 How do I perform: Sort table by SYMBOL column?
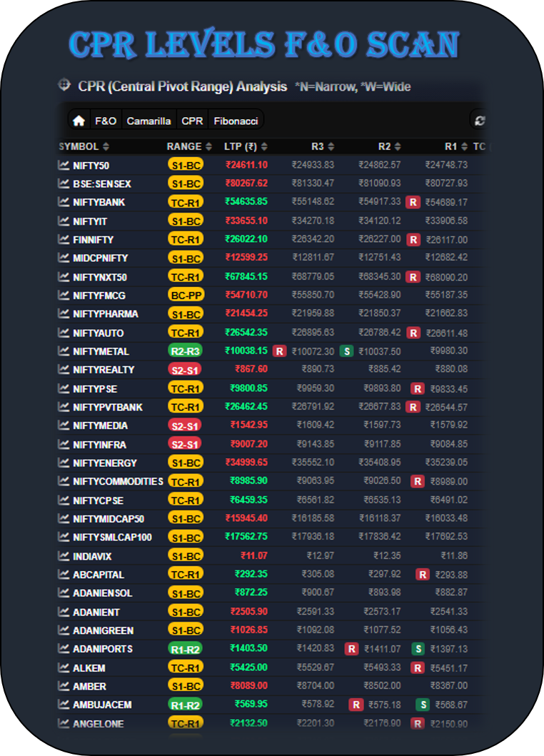click(x=84, y=146)
